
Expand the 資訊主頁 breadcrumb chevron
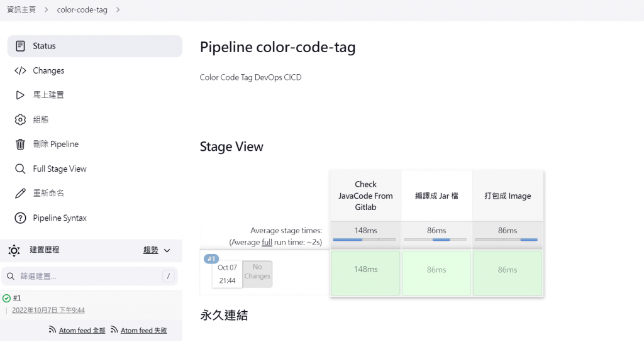coord(46,10)
